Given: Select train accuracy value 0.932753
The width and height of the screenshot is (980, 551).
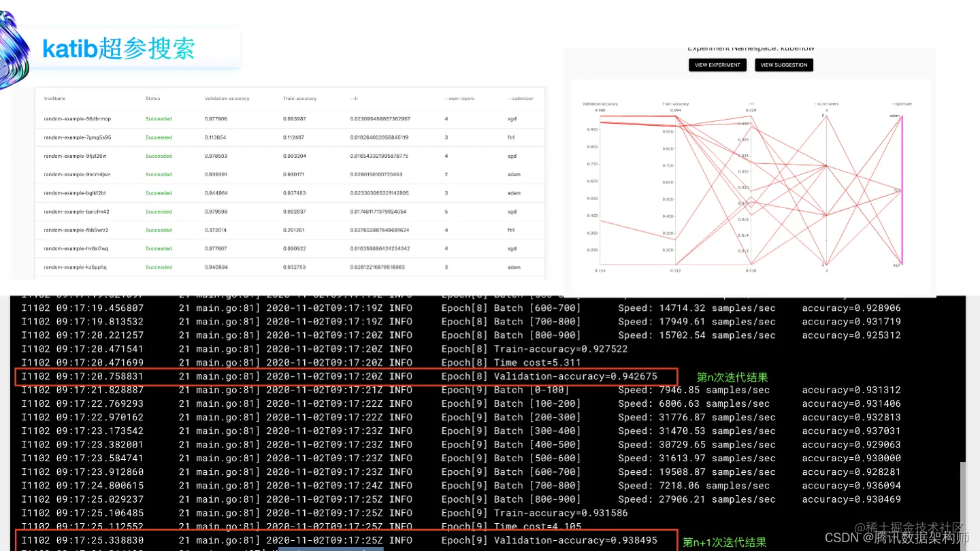Looking at the screenshot, I should point(295,267).
